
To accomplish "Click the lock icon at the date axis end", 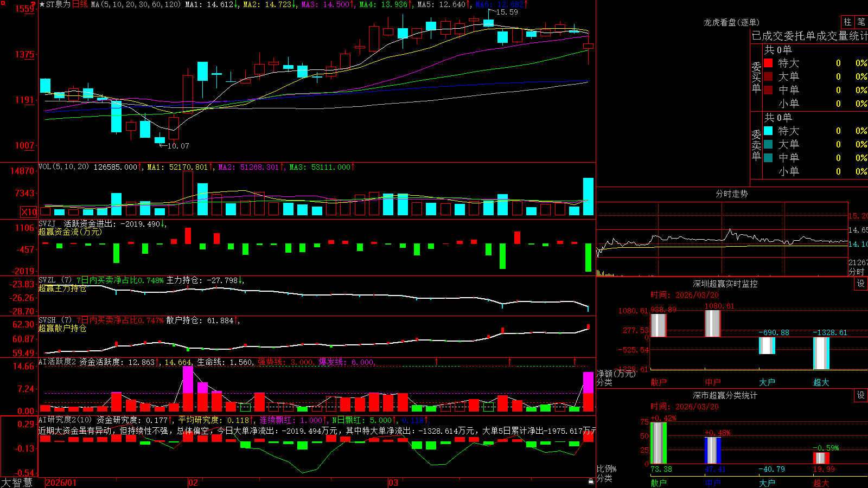I will (591, 481).
